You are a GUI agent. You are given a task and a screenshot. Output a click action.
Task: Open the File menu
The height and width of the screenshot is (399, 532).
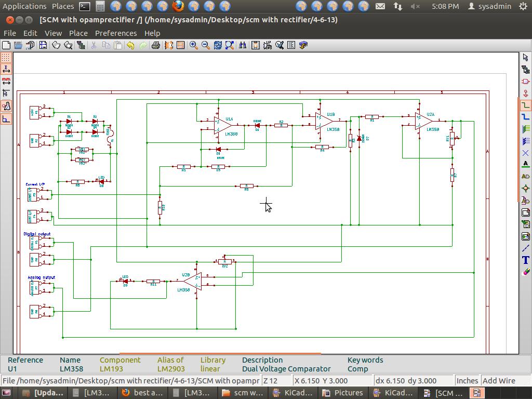tap(9, 33)
